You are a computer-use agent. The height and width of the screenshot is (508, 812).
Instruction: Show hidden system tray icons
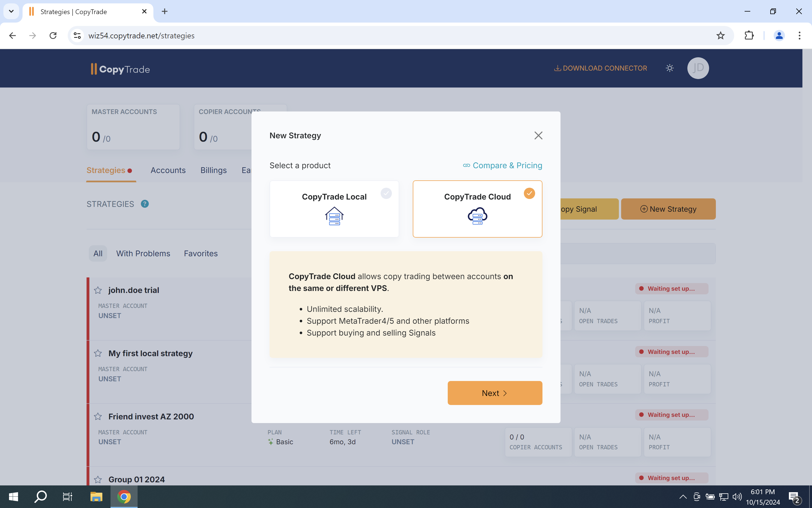[683, 497]
